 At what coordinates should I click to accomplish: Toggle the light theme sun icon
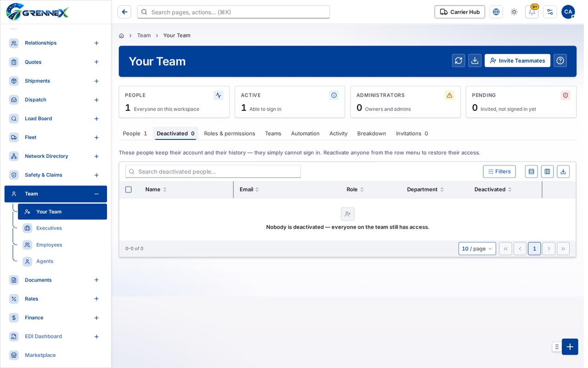pyautogui.click(x=514, y=12)
